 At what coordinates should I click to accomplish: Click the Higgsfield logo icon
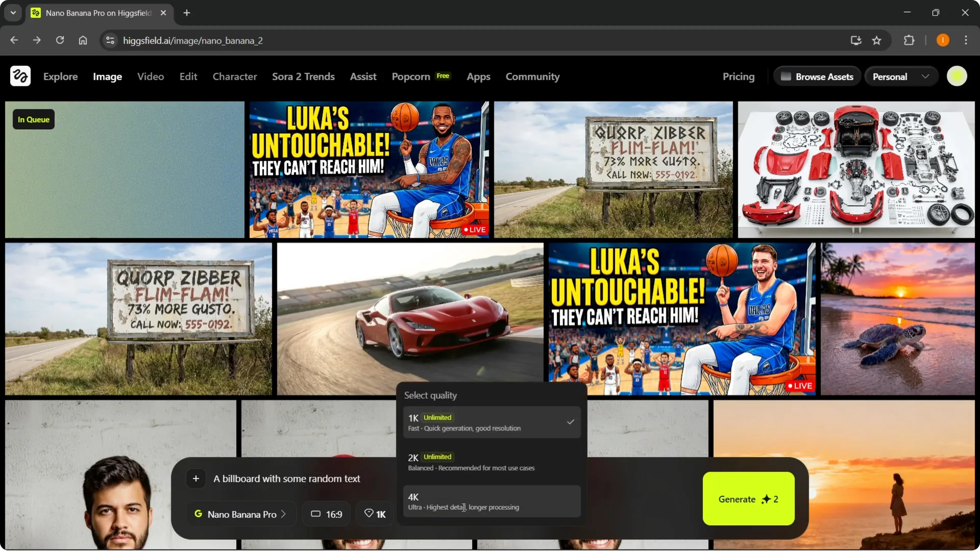[x=20, y=77]
